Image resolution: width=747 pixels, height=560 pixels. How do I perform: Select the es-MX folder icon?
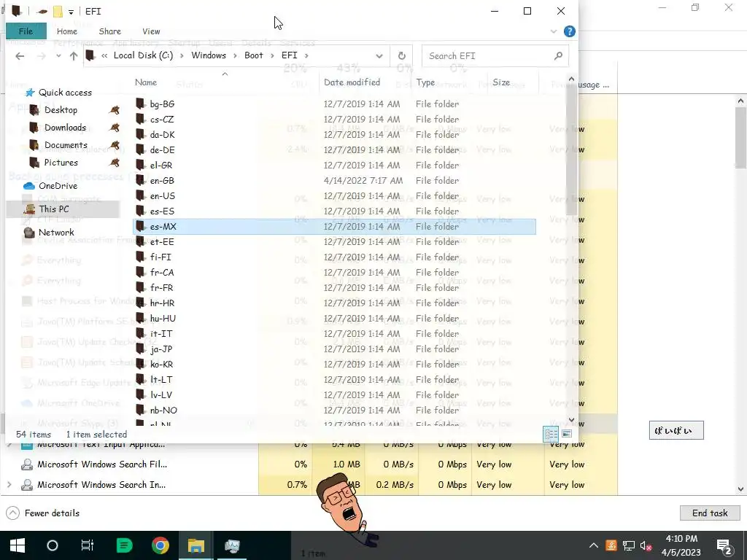pos(140,226)
